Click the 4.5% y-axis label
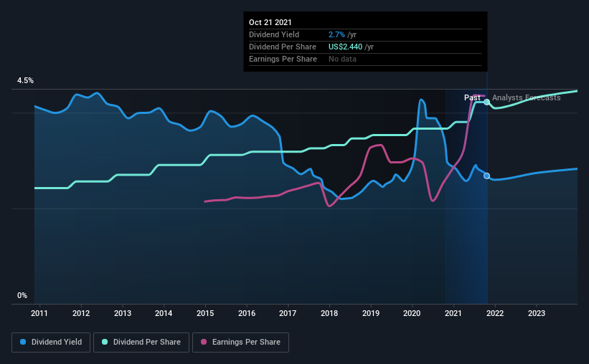Viewport: 589px width, 364px height. coord(25,81)
